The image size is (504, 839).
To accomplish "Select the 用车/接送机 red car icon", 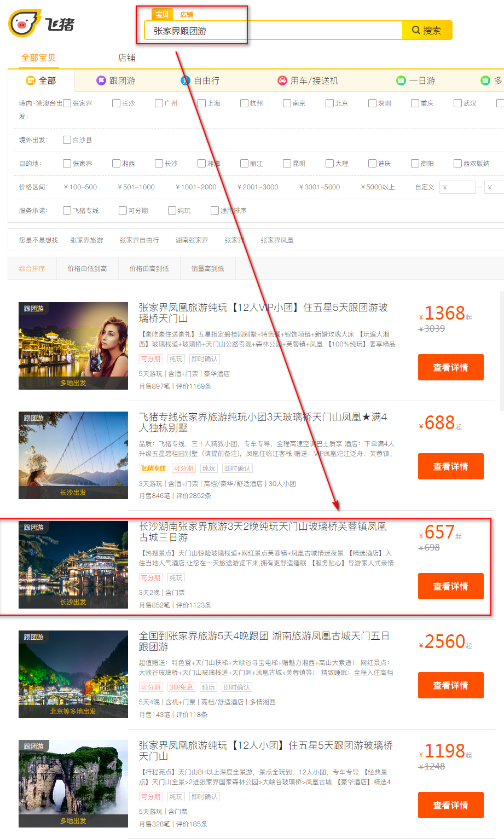I will pyautogui.click(x=308, y=80).
